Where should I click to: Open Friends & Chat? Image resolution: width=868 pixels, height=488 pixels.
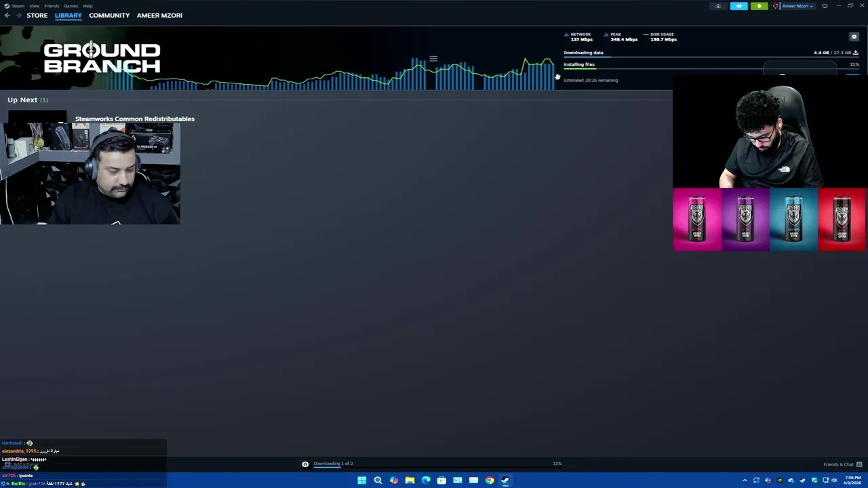tap(838, 464)
